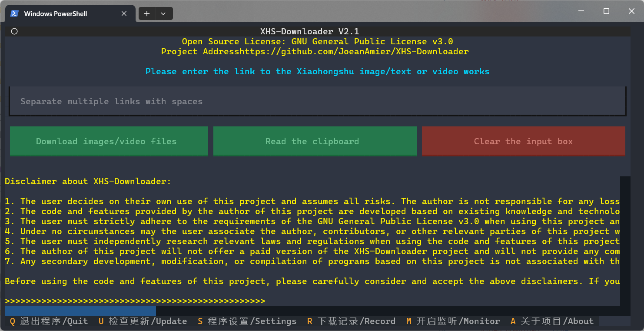Focus the links input box

click(x=317, y=101)
